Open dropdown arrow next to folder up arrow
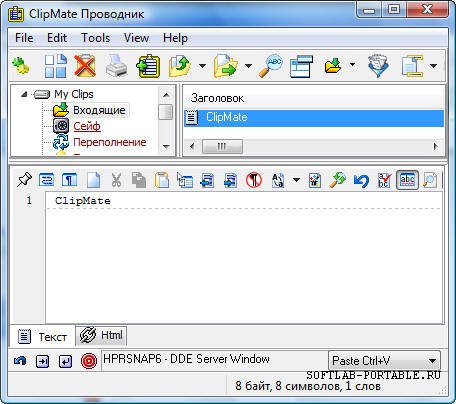Viewport: 456px width, 404px height. pyautogui.click(x=202, y=66)
